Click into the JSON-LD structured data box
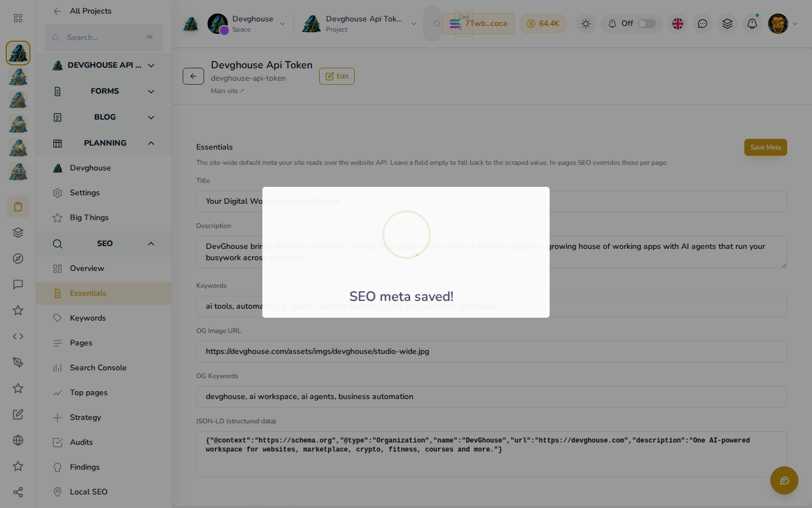 click(492, 454)
